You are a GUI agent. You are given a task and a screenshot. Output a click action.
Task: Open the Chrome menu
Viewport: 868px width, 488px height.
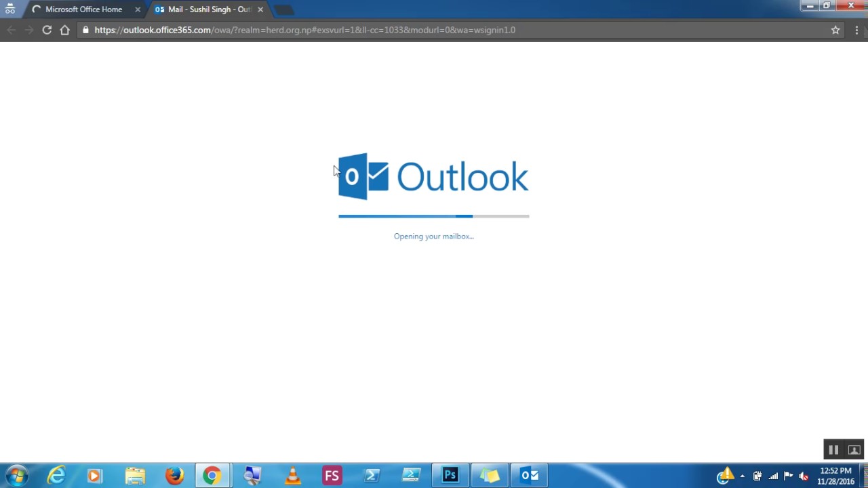tap(856, 30)
